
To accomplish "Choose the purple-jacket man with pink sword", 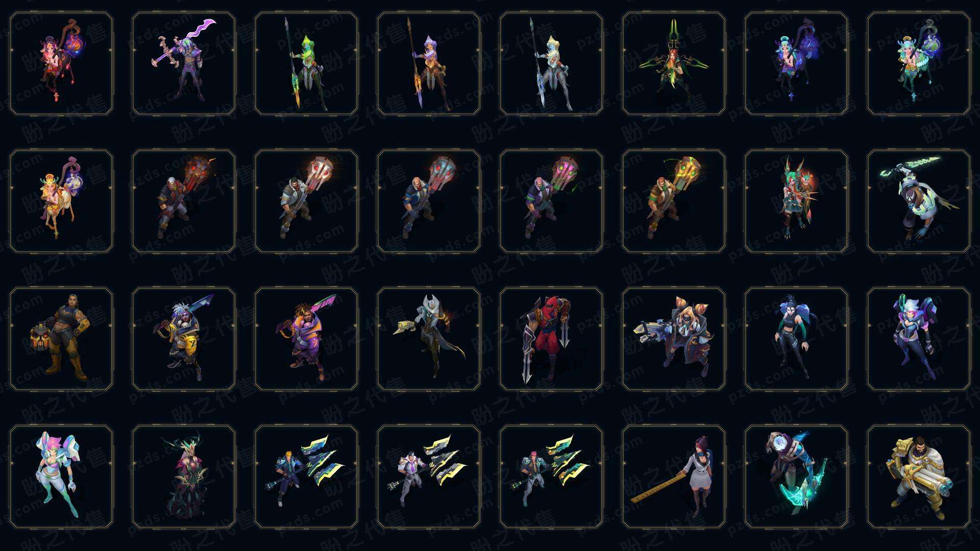I will pyautogui.click(x=306, y=339).
